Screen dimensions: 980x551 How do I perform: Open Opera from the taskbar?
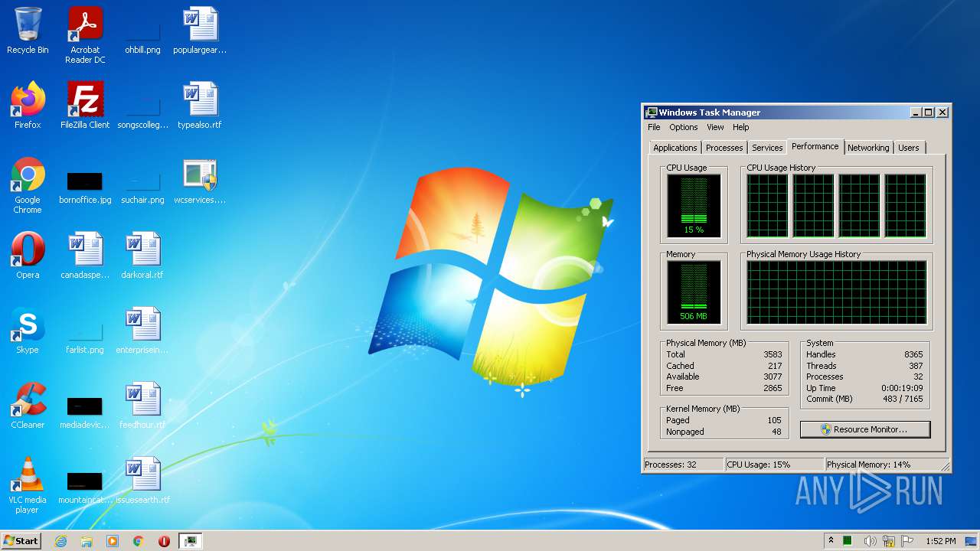[x=164, y=541]
